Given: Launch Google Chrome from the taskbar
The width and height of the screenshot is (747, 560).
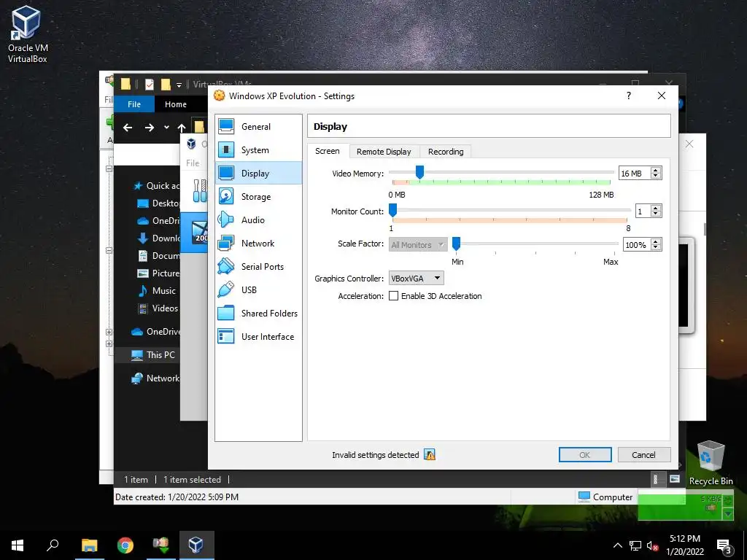Looking at the screenshot, I should click(x=125, y=545).
